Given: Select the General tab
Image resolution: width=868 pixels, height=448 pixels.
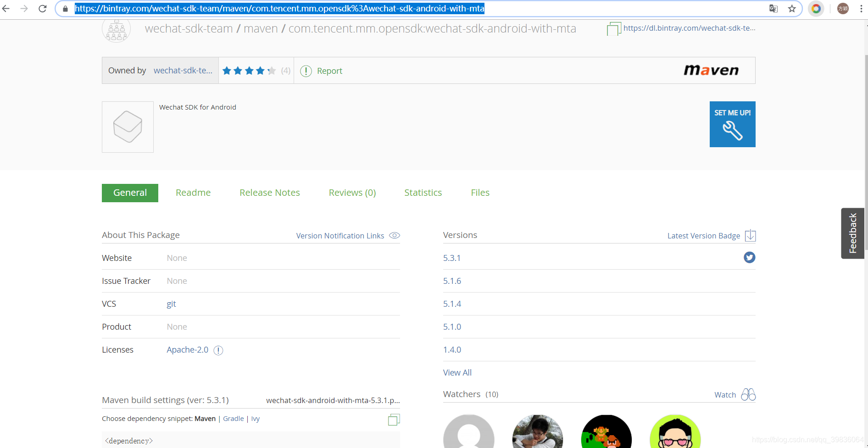Looking at the screenshot, I should point(130,193).
